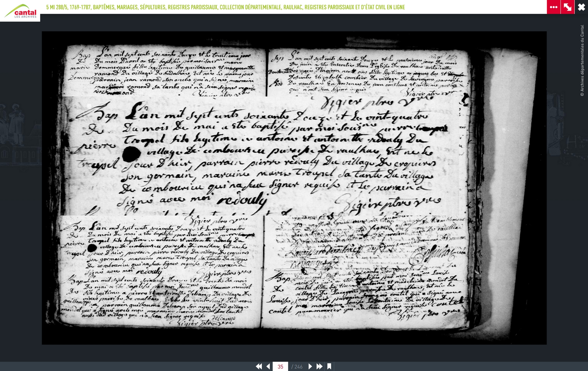588x371 pixels.
Task: Open the three-dots options menu
Action: click(x=553, y=7)
